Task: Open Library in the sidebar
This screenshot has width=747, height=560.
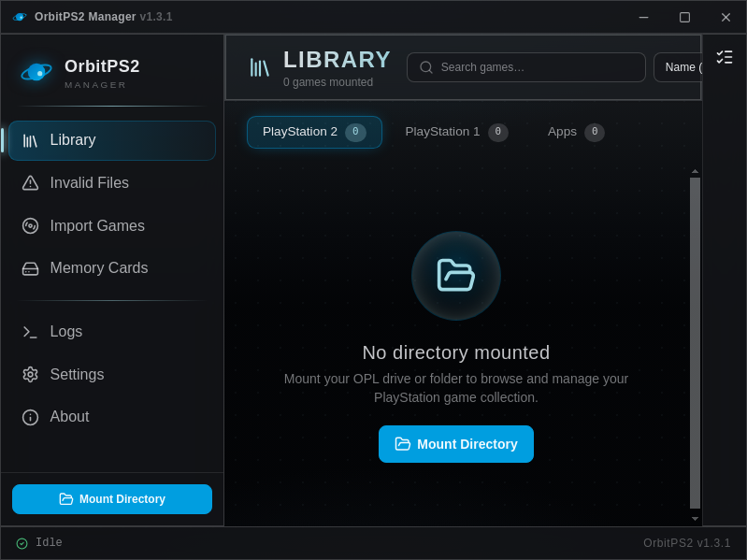Action: click(112, 140)
